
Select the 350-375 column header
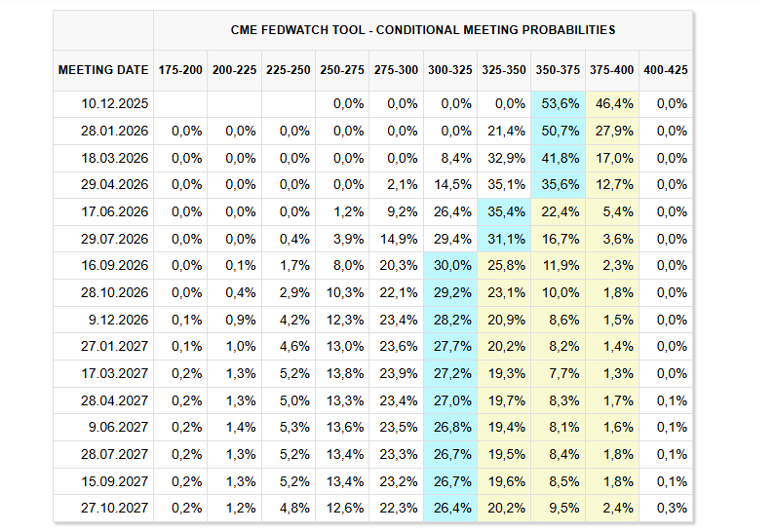tap(560, 70)
